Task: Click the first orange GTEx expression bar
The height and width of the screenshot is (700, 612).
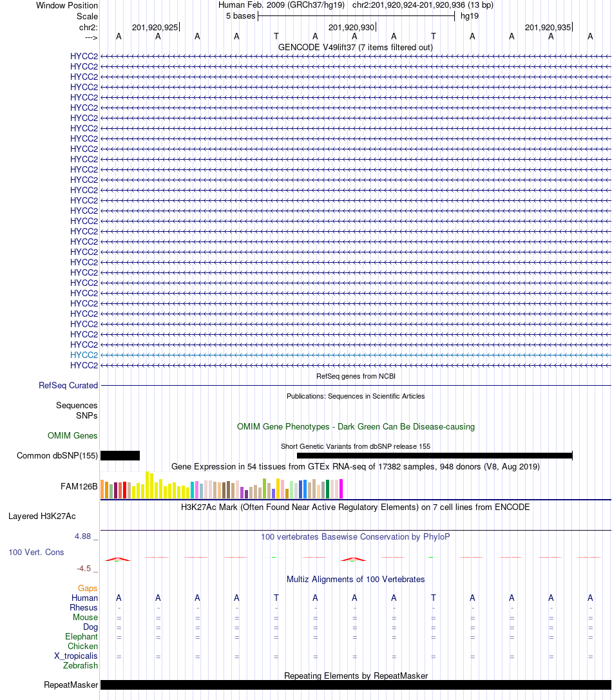Action: click(x=102, y=489)
